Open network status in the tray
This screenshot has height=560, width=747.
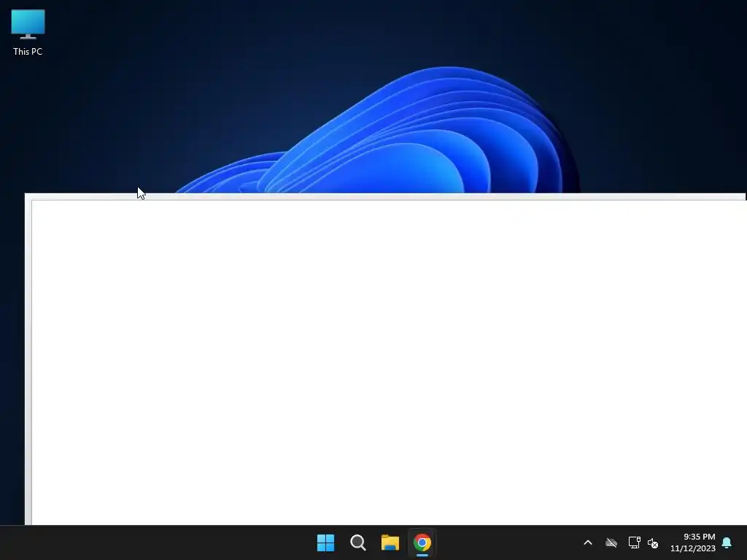tap(634, 542)
